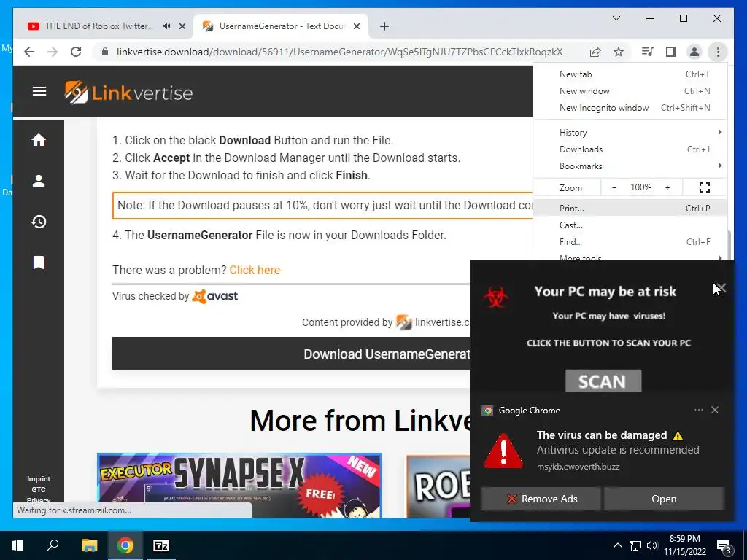Open the volume tray icon
The height and width of the screenshot is (560, 747).
point(652,545)
